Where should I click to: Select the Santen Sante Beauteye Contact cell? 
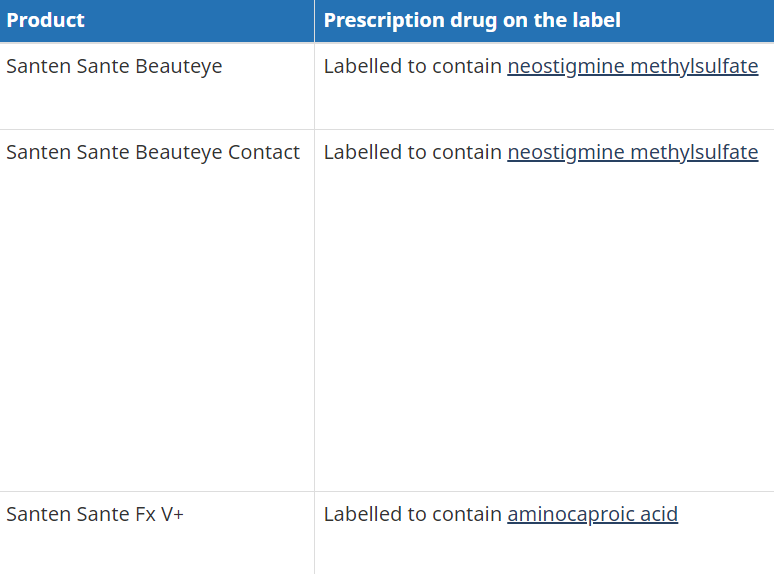click(157, 310)
